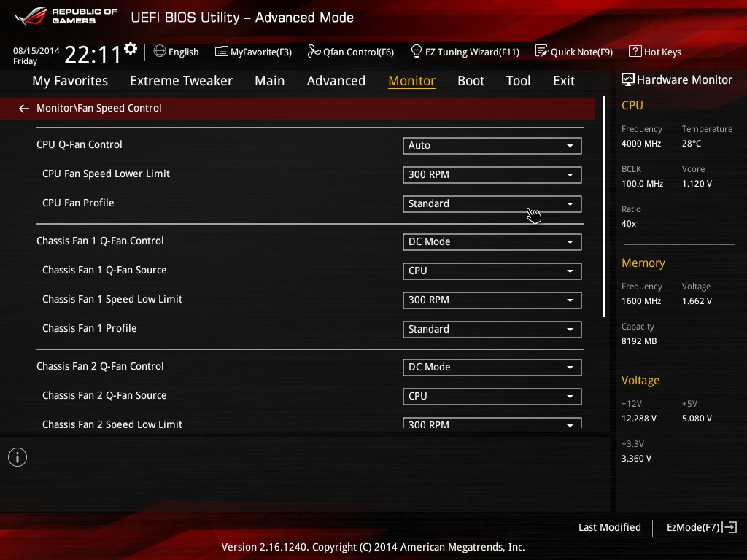Click the 08/15/2014 date text
This screenshot has width=747, height=560.
coord(36,50)
